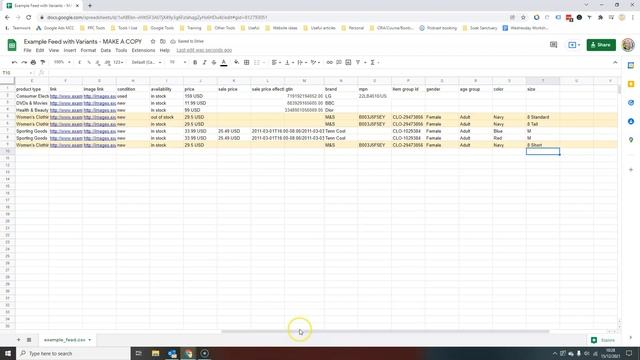Open comment history icon
This screenshot has width=640, height=360.
coord(553,45)
